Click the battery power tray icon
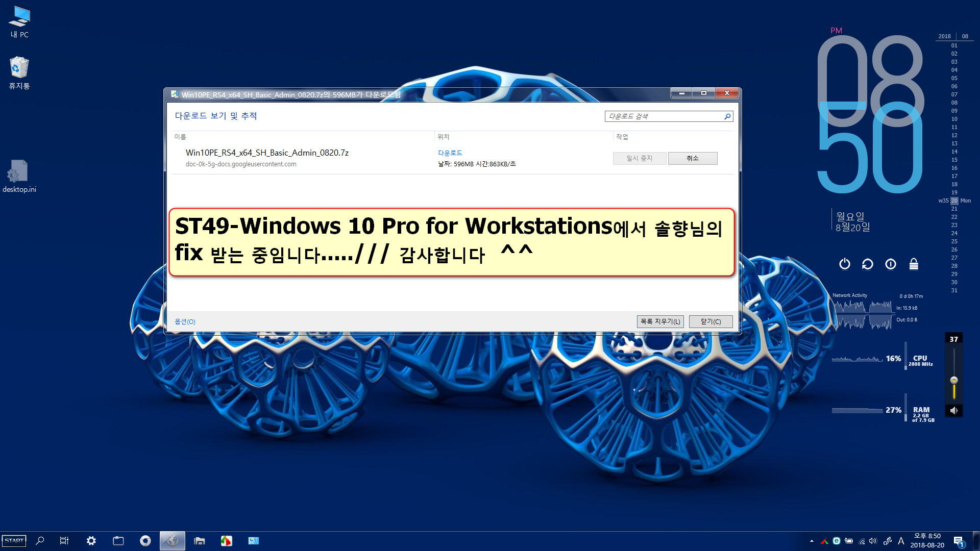This screenshot has height=551, width=980. (x=849, y=541)
